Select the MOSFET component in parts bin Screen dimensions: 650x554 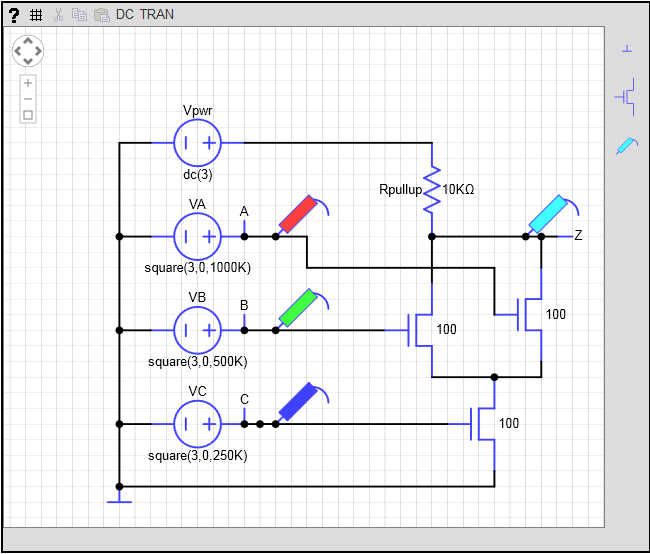coord(627,97)
